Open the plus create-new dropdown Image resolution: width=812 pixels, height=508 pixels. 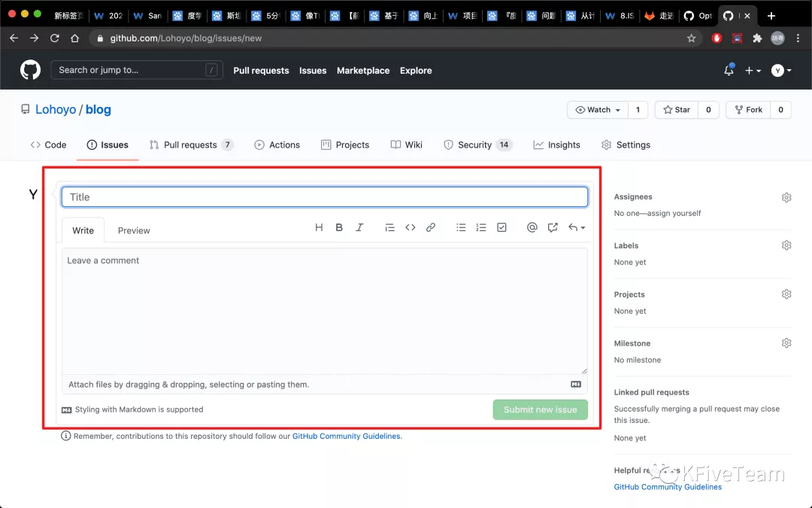(753, 71)
